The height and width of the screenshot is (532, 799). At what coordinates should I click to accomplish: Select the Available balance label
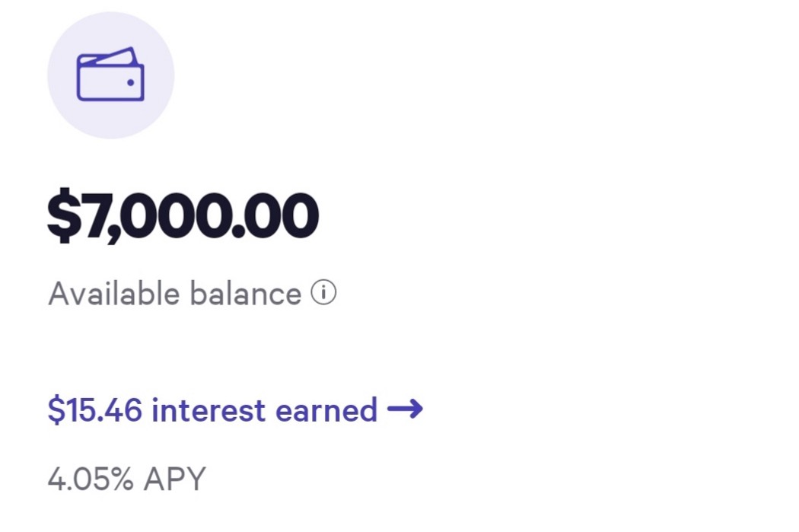[175, 294]
